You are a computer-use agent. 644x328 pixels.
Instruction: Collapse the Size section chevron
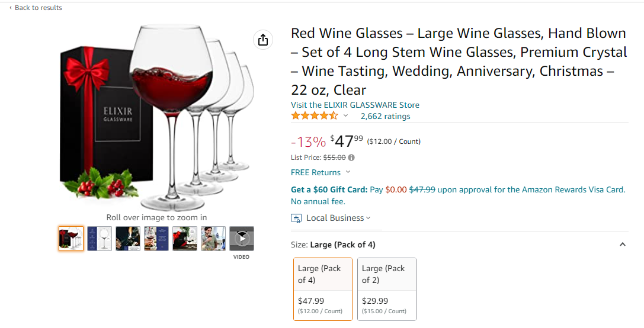[x=622, y=245]
